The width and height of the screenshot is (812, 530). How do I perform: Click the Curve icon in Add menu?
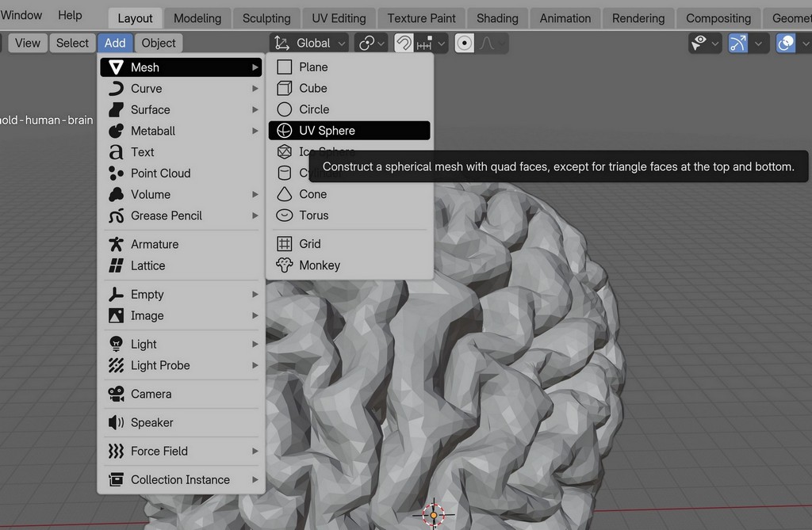pyautogui.click(x=116, y=89)
